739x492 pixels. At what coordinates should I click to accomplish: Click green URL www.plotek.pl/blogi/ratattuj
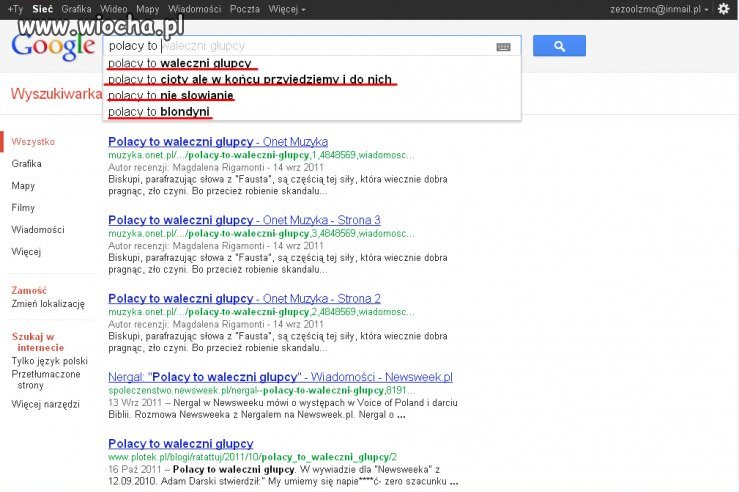pos(252,457)
